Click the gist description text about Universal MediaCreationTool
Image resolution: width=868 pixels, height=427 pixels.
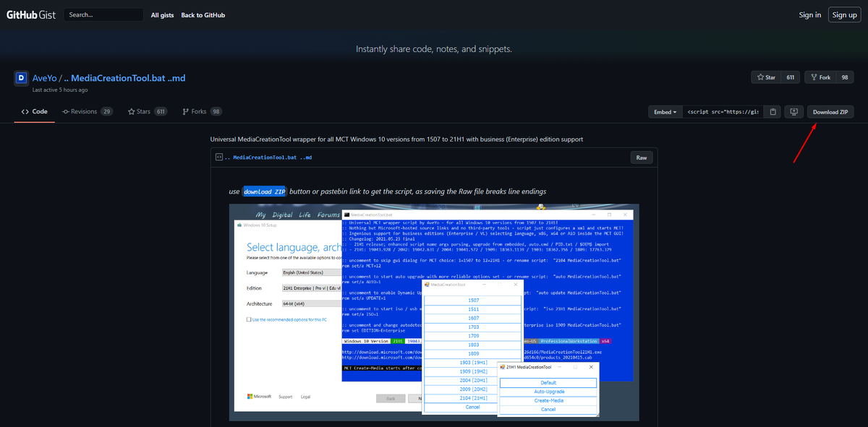coord(396,139)
